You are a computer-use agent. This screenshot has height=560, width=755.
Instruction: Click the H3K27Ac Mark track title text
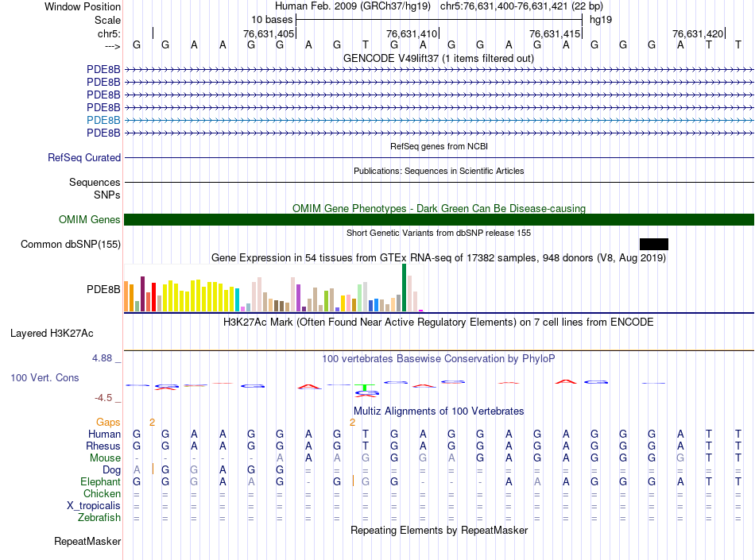(438, 322)
